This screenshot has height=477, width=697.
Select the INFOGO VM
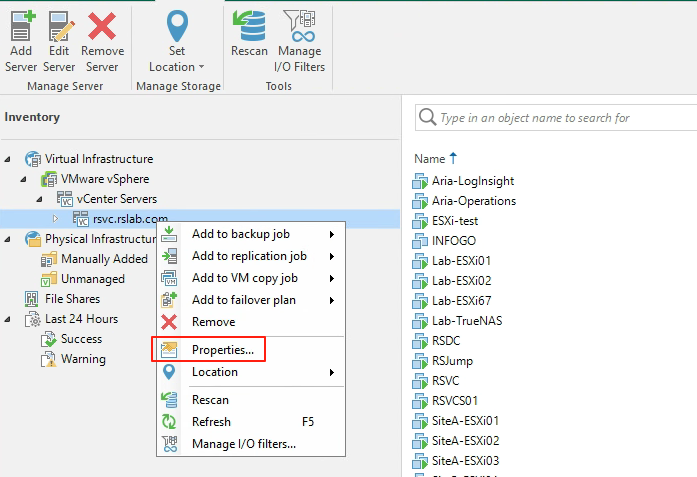click(444, 241)
